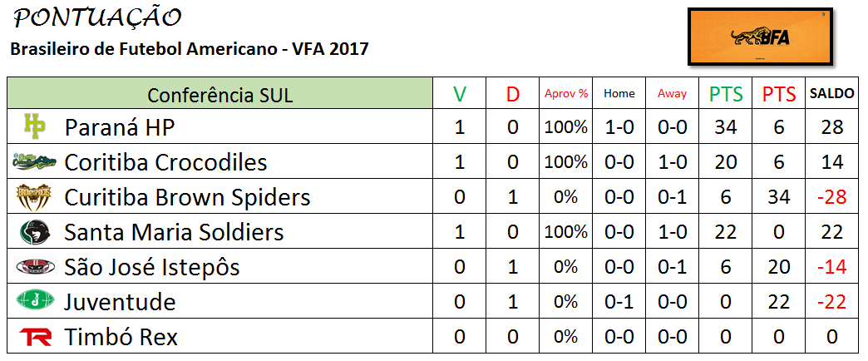
Task: Click the red D column header
Action: click(x=513, y=94)
